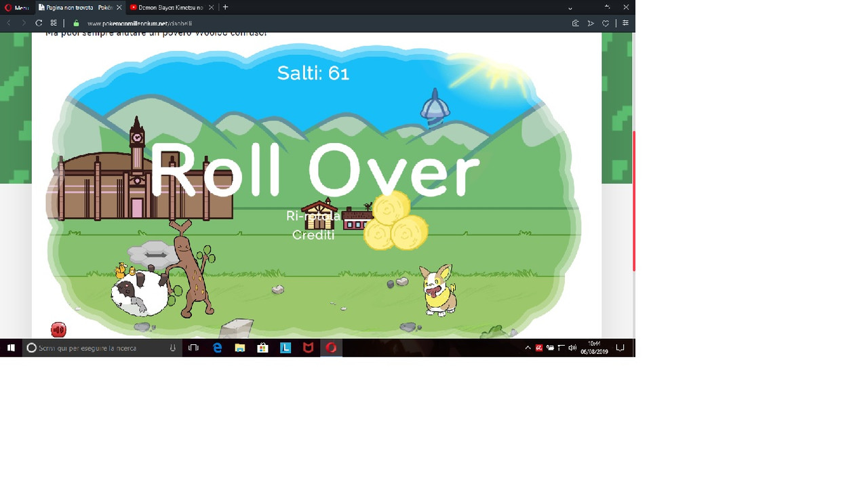Click the yellow hay bales stack
The image size is (868, 488).
(x=396, y=220)
